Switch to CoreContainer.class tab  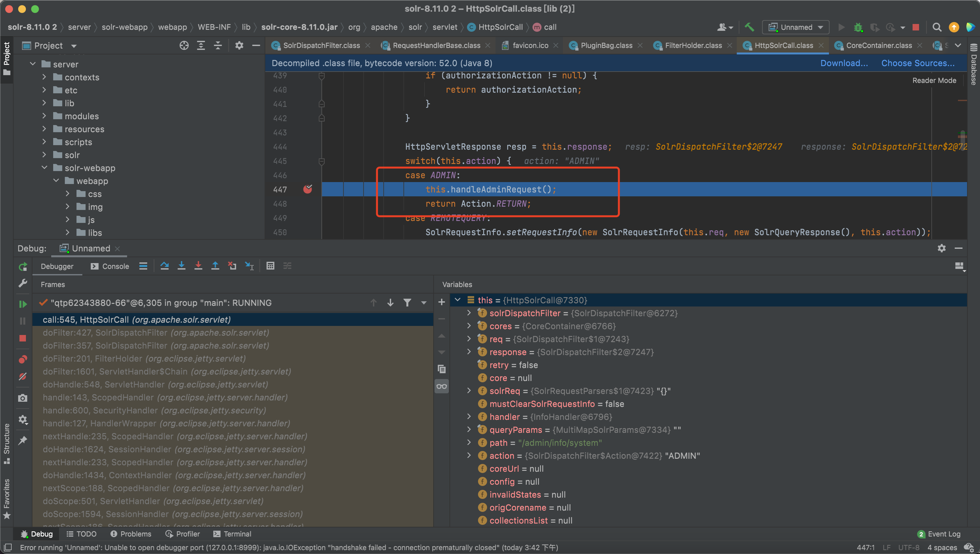[879, 45]
